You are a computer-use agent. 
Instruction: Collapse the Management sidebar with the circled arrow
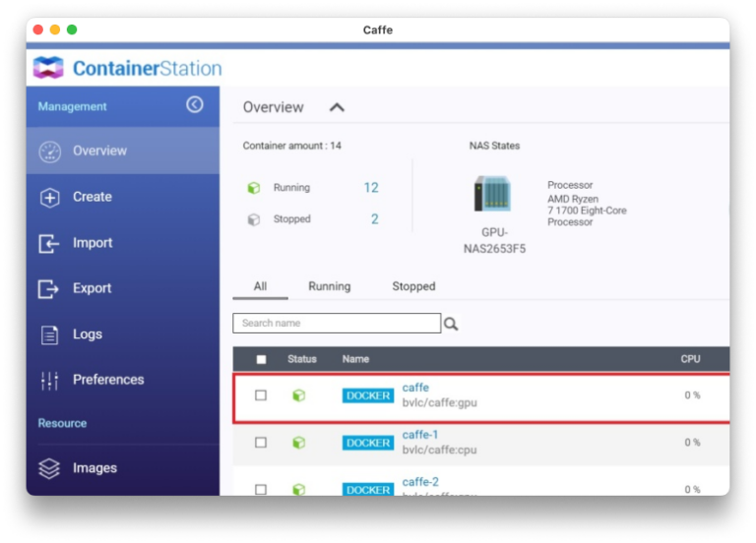[x=195, y=104]
